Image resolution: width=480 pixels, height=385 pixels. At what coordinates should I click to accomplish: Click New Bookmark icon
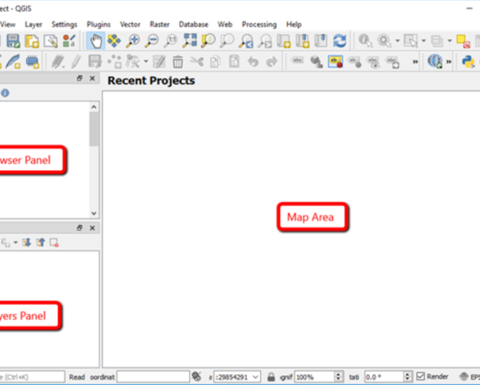pyautogui.click(x=302, y=41)
